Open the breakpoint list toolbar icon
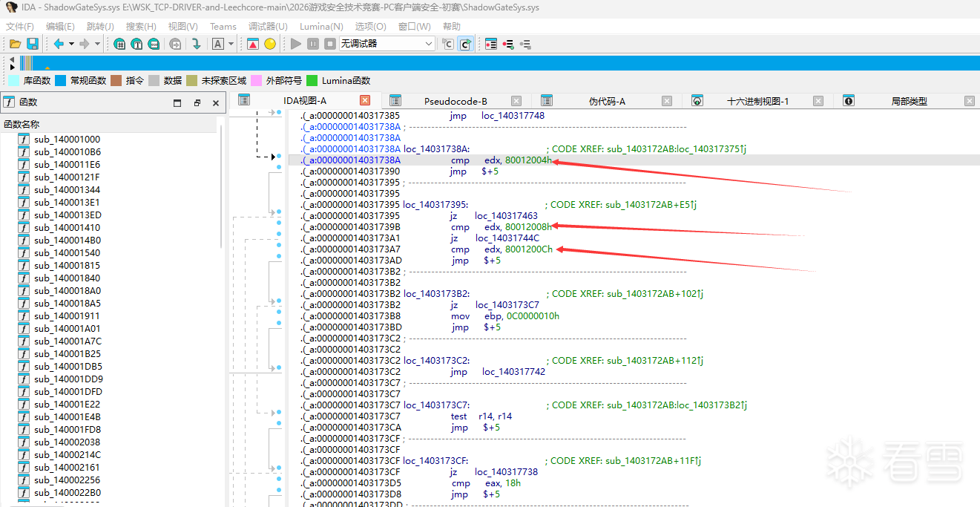This screenshot has width=980, height=507. coord(491,44)
